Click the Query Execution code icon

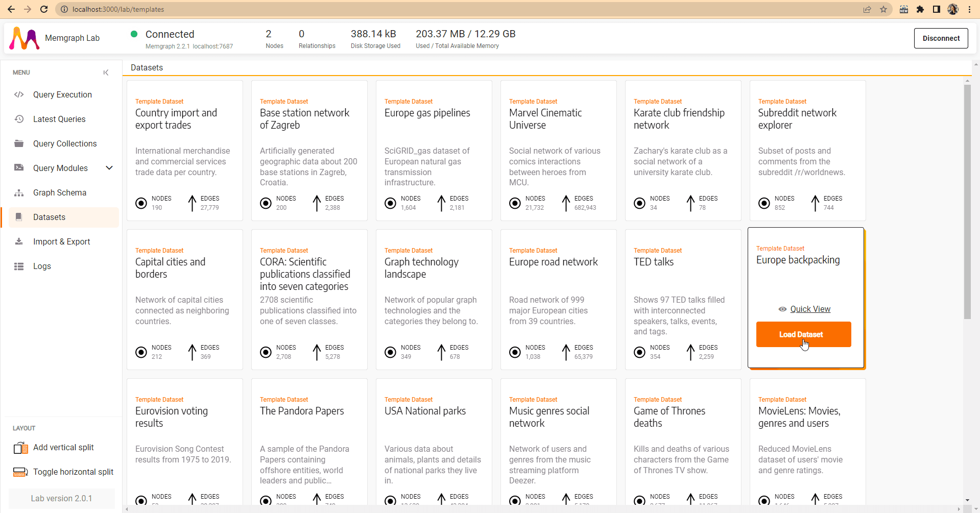[19, 94]
